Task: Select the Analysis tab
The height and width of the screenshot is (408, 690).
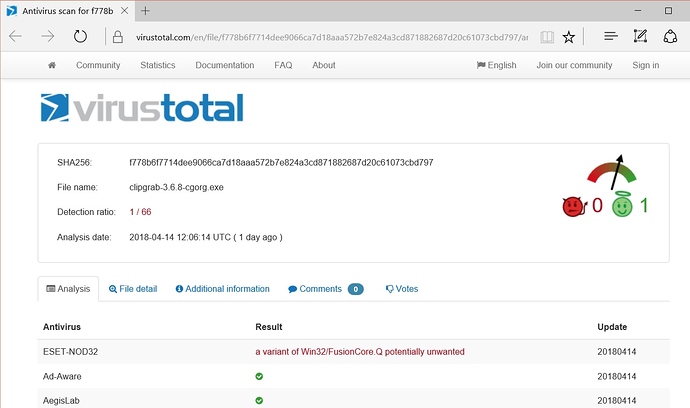Action: click(68, 289)
